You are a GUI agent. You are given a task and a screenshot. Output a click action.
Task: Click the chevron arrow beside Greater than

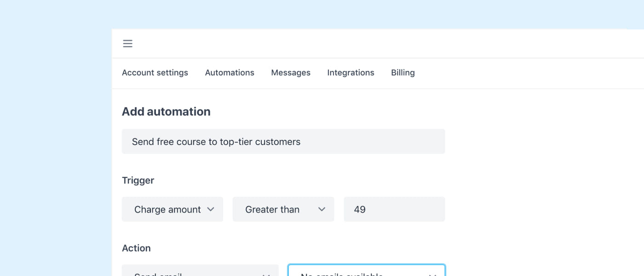coord(322,209)
